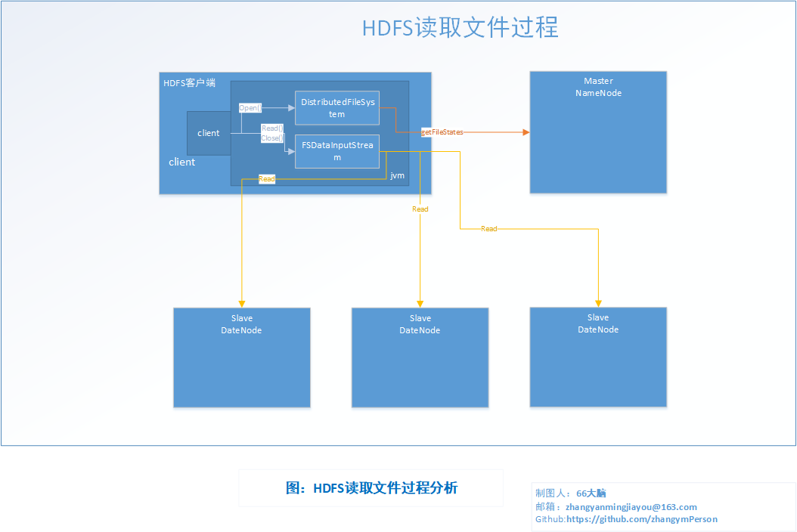Click 'Read' label on right horizontal line
797x532 pixels.
tap(489, 229)
